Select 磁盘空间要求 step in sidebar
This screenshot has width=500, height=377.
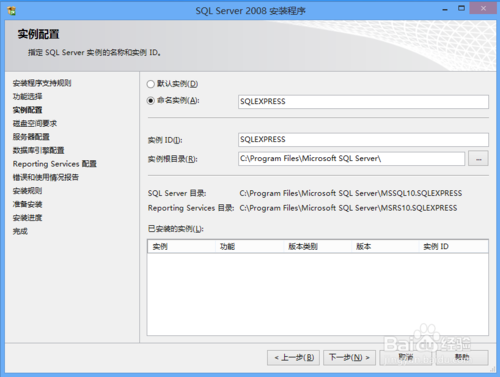(x=35, y=123)
